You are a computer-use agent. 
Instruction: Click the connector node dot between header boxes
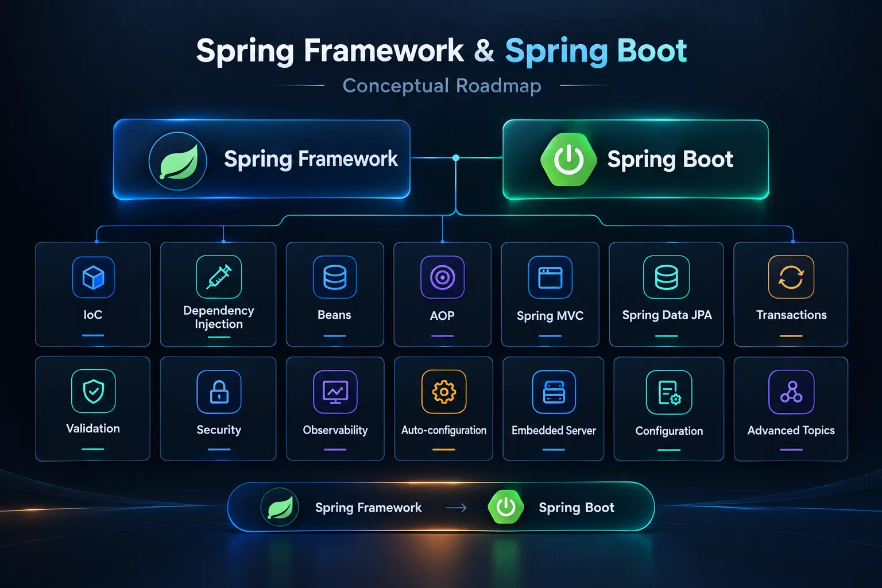click(456, 157)
